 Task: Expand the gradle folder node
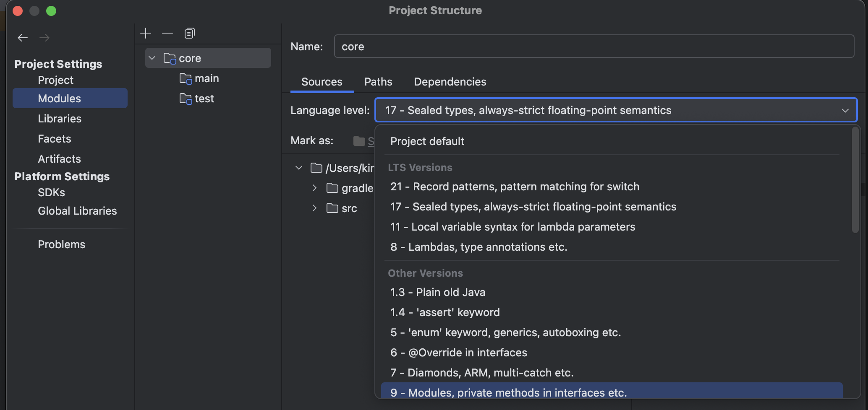coord(314,188)
